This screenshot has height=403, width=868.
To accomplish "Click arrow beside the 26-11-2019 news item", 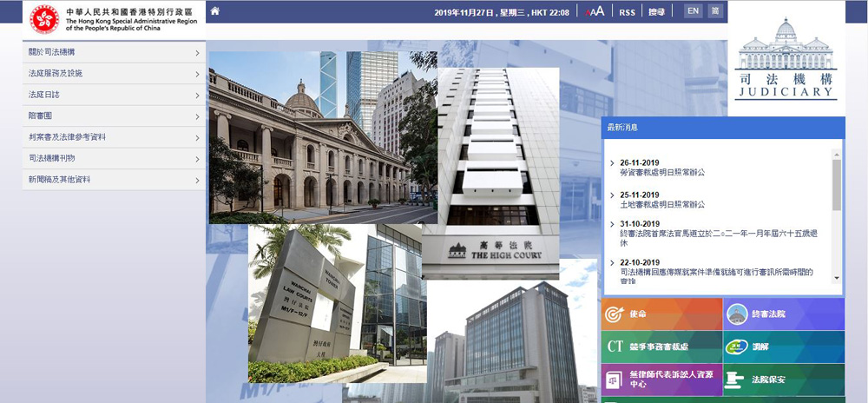I will (612, 162).
